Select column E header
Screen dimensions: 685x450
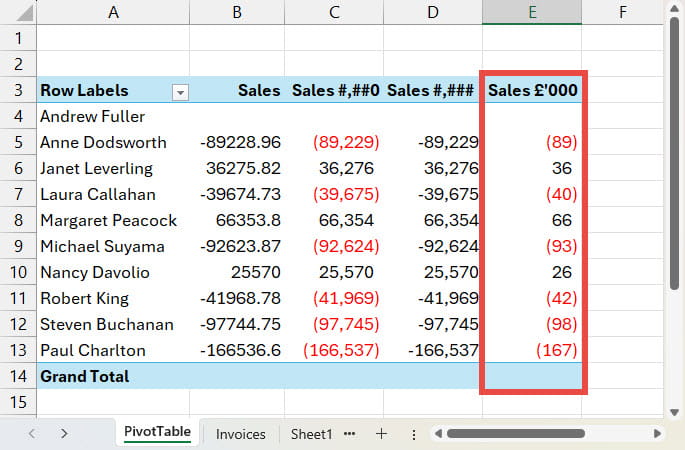point(532,12)
